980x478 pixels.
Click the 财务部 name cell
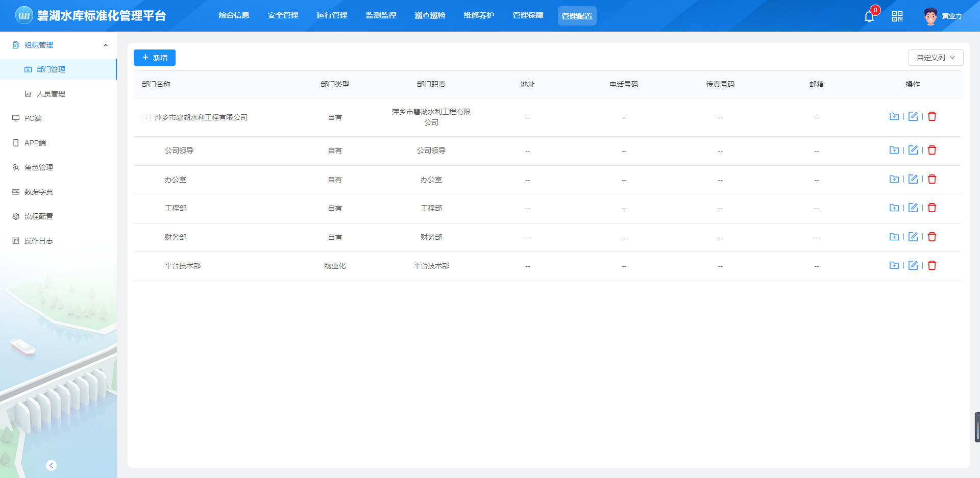(x=176, y=237)
